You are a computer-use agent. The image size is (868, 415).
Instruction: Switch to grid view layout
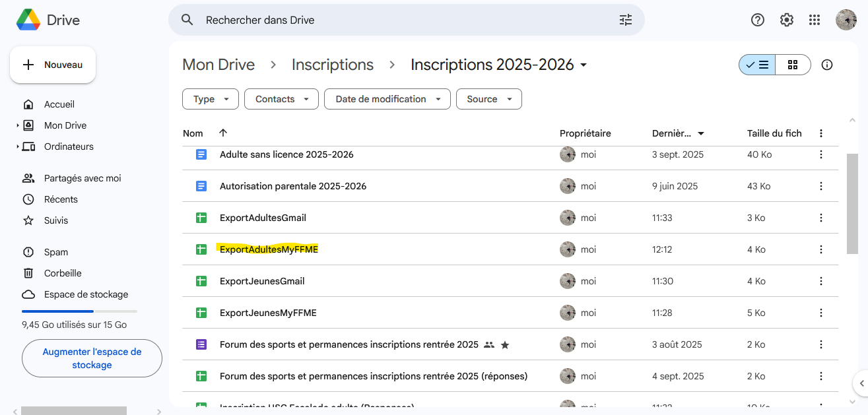pos(793,65)
